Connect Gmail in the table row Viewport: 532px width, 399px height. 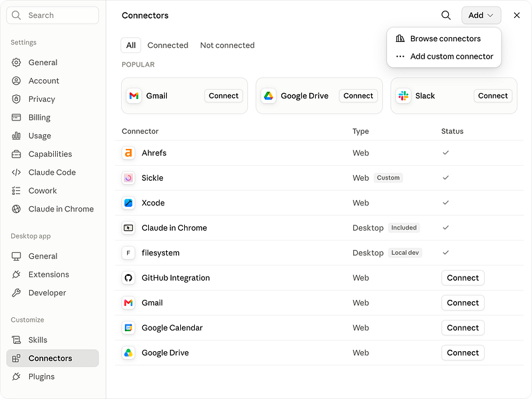(463, 303)
